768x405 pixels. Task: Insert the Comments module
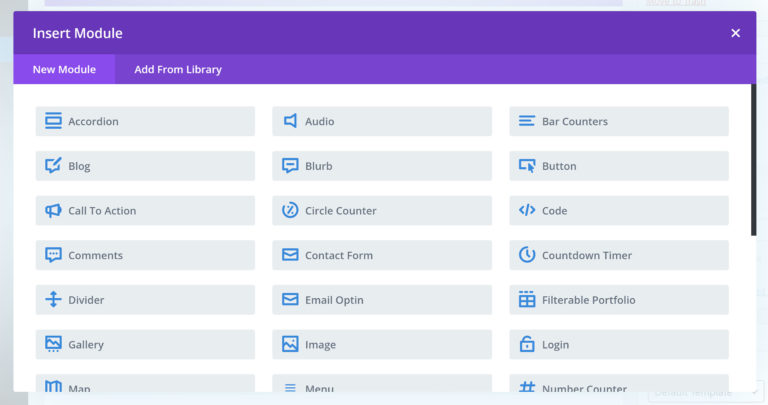(x=145, y=255)
